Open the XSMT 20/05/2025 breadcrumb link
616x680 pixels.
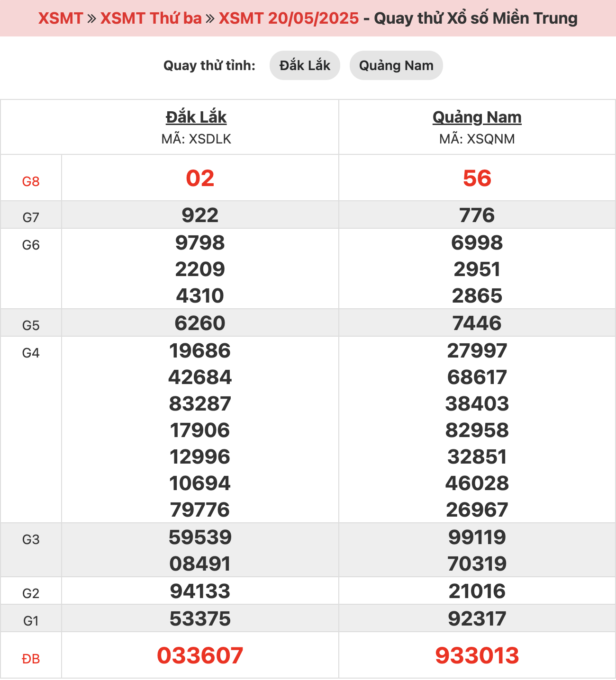point(289,18)
